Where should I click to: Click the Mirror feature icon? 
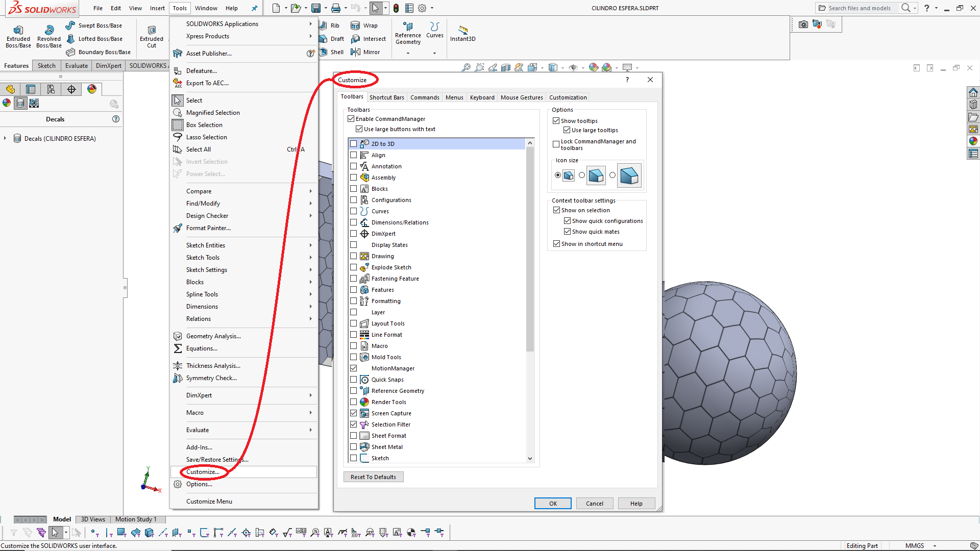pos(356,52)
